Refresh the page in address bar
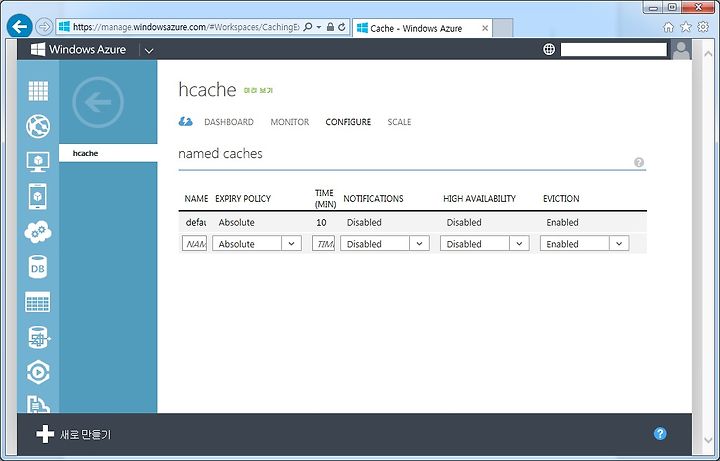 (342, 27)
